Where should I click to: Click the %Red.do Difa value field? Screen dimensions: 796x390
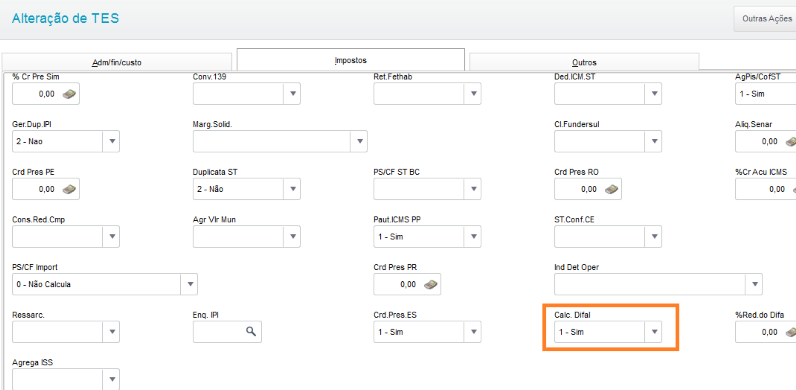point(766,332)
